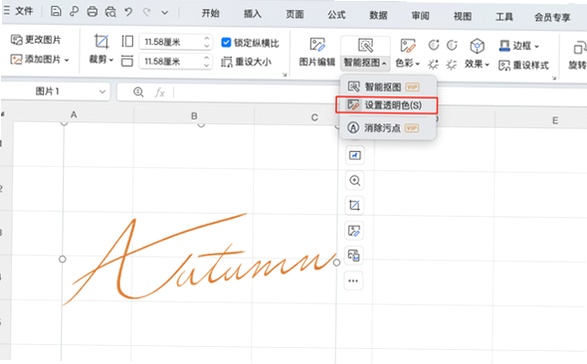Open the 图片 1 name box dropdown
The image size is (587, 364).
coord(102,91)
